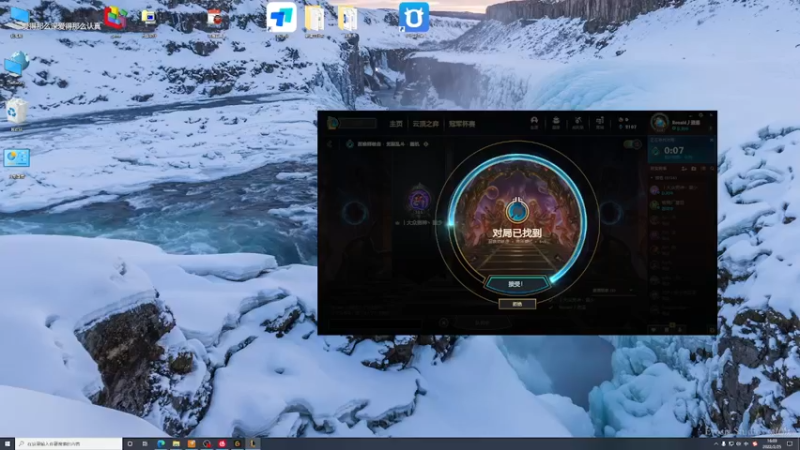Screen dimensions: 800x450
Task: Expand the friends group header
Action: (664, 178)
